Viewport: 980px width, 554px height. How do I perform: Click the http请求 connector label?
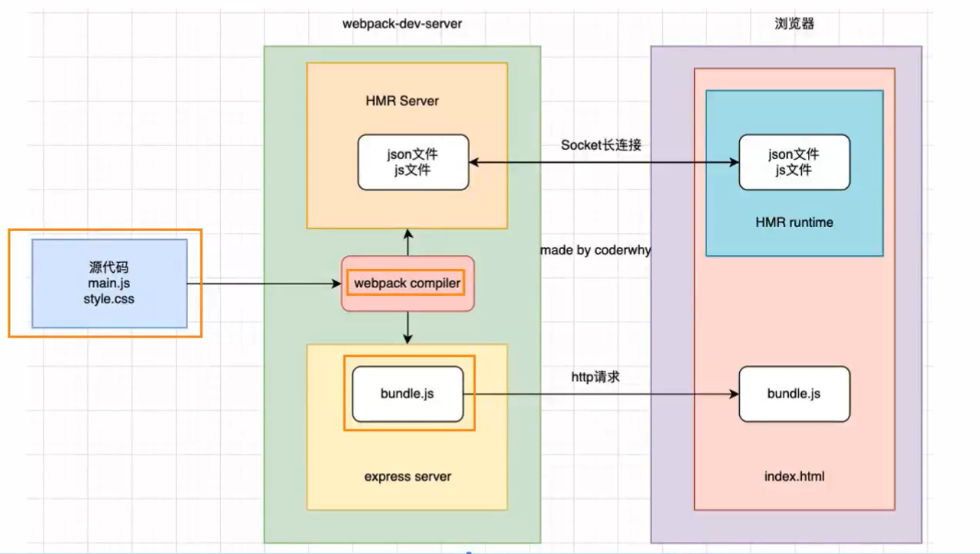595,377
